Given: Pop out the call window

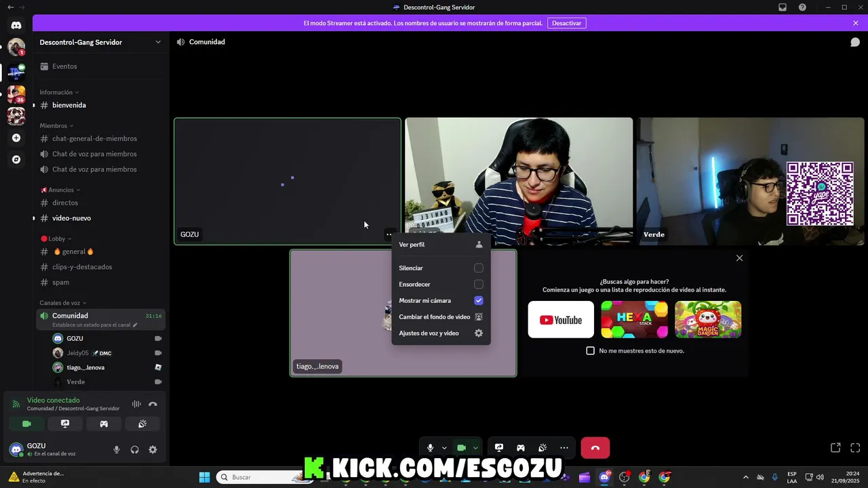Looking at the screenshot, I should click(835, 448).
